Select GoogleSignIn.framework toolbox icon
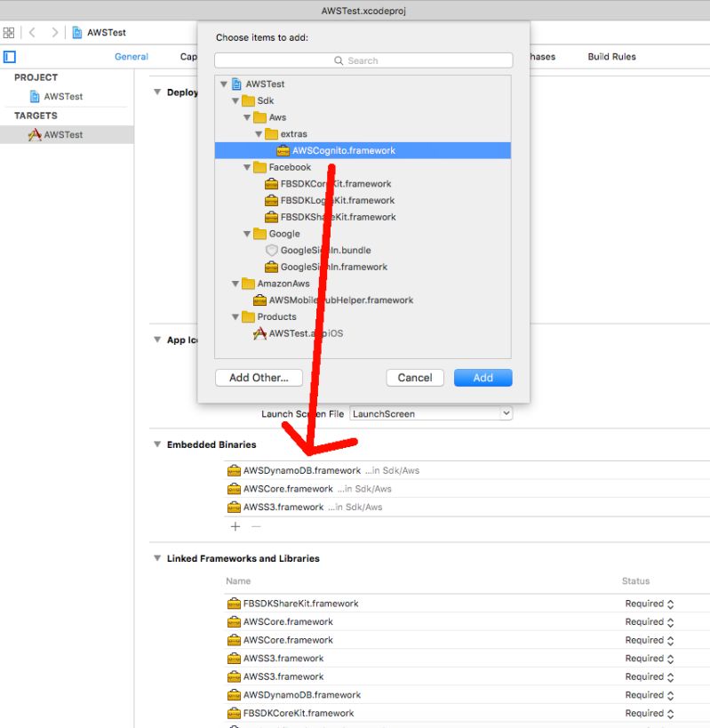 [272, 267]
